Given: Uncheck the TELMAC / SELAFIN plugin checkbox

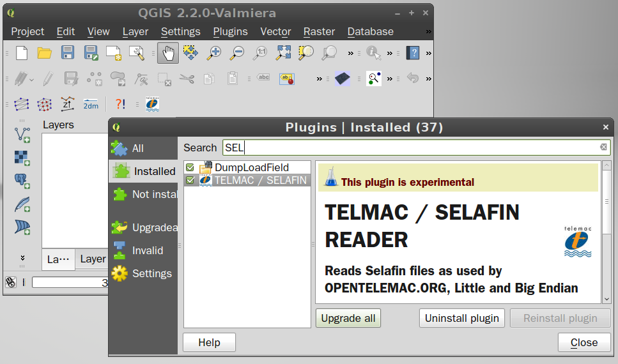Looking at the screenshot, I should tap(190, 180).
